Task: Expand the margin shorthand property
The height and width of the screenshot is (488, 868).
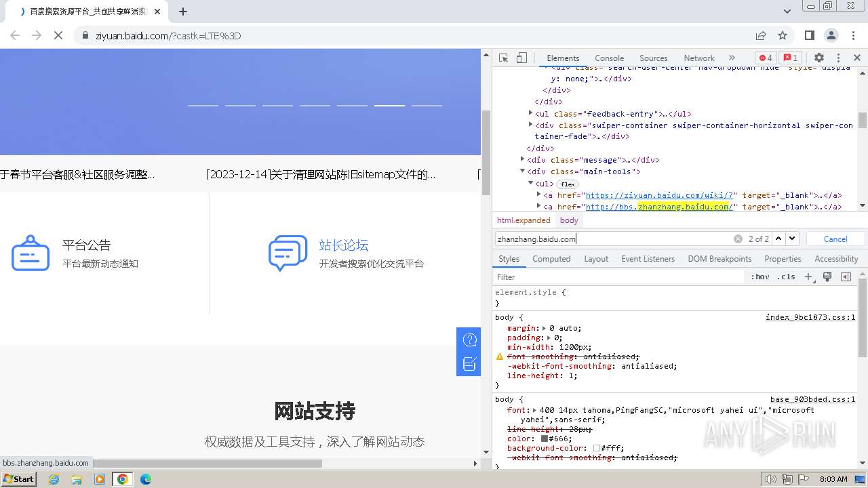Action: pos(544,328)
